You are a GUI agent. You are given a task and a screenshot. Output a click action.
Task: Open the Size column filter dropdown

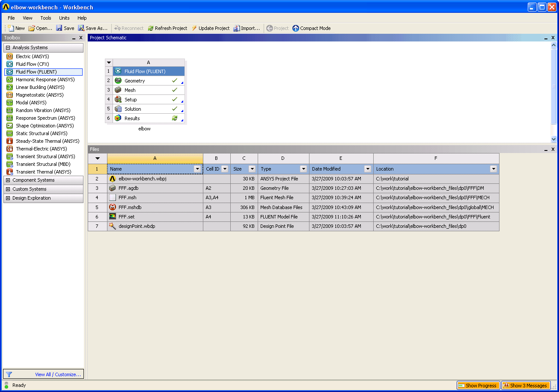(252, 169)
